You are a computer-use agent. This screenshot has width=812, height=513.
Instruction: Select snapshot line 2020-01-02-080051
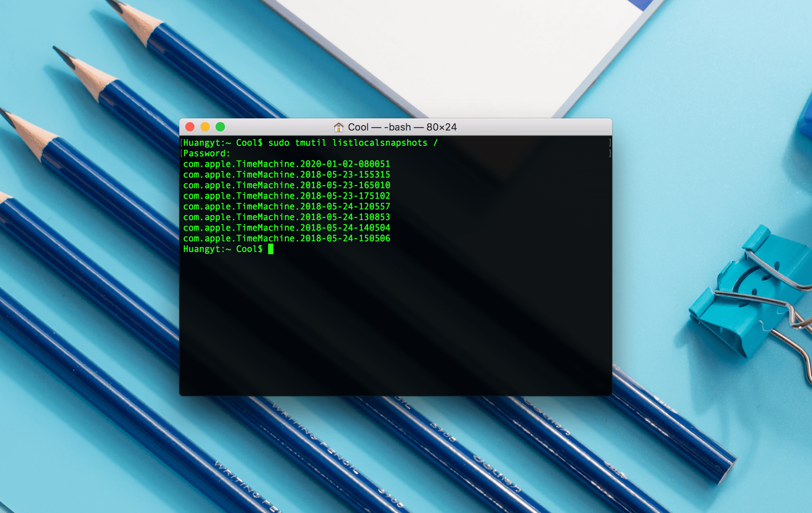287,164
